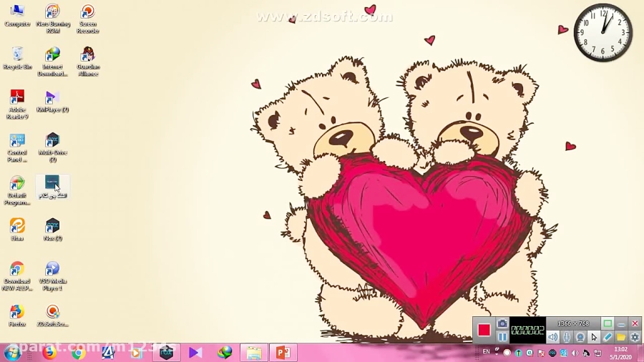Viewport: 644px width, 362px height.
Task: Stop recording with the red square button
Action: click(x=484, y=330)
